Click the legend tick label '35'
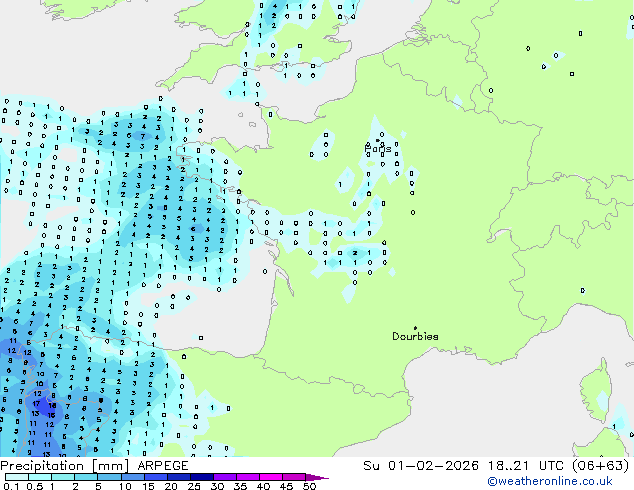634x490 pixels. point(240,486)
